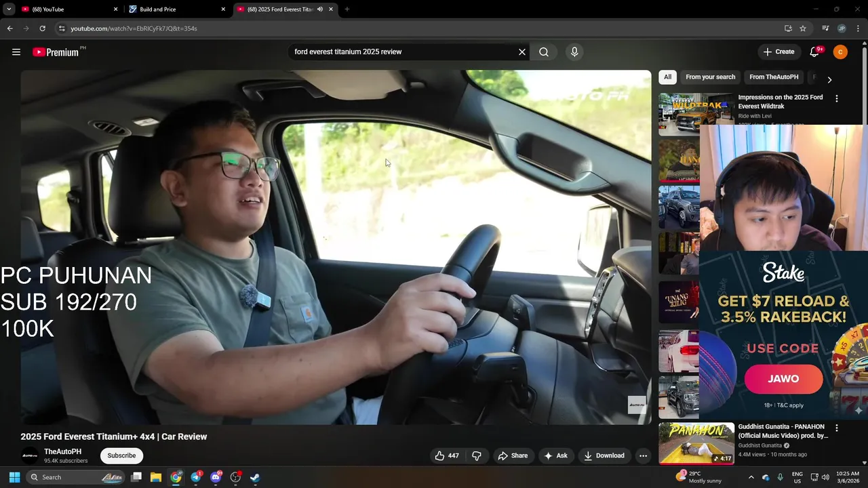Bookmark this page with star
Image resolution: width=868 pixels, height=488 pixels.
pyautogui.click(x=803, y=28)
